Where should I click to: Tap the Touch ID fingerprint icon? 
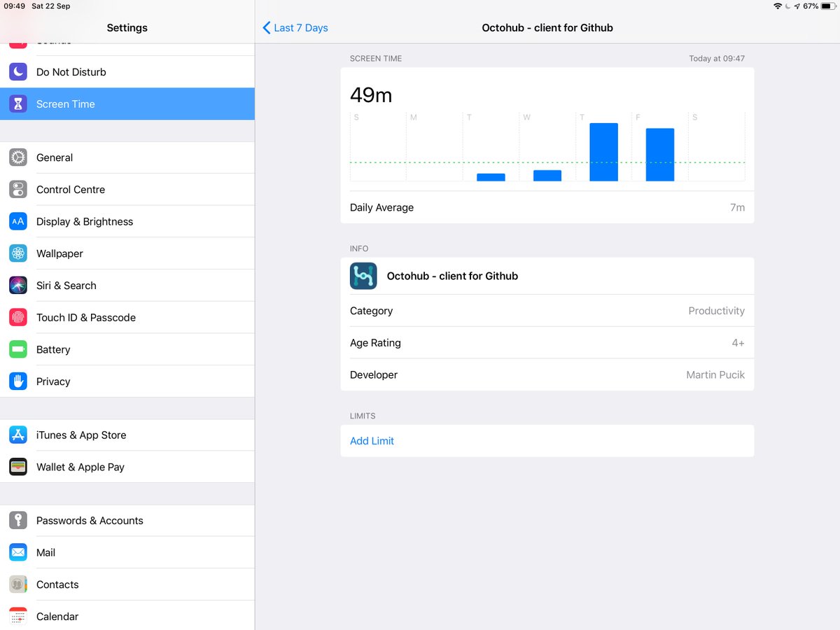(x=18, y=317)
